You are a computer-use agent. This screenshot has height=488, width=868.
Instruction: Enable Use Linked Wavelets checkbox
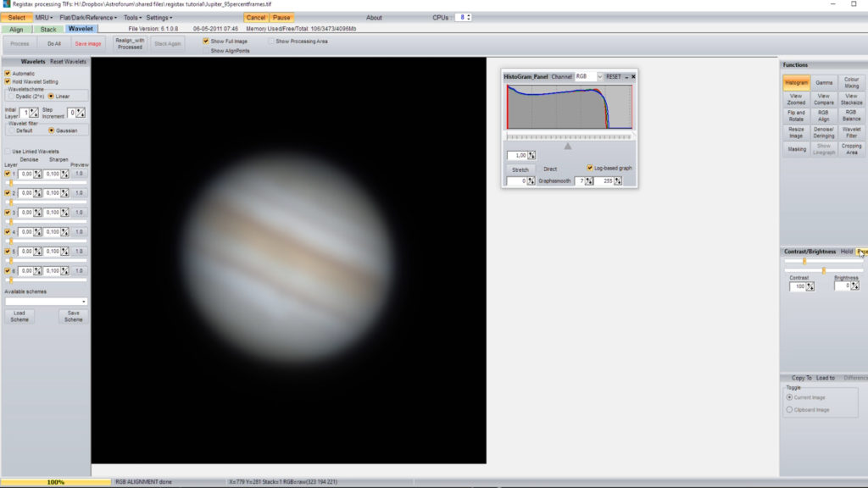click(x=8, y=151)
